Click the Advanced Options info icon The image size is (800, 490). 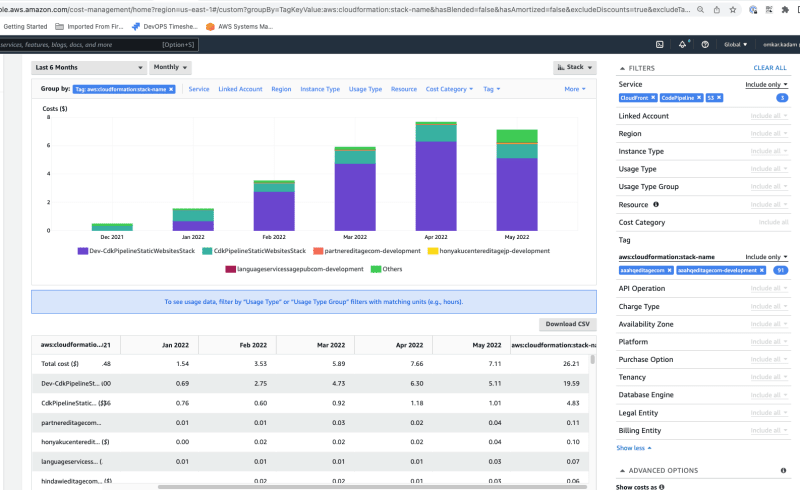tap(783, 470)
